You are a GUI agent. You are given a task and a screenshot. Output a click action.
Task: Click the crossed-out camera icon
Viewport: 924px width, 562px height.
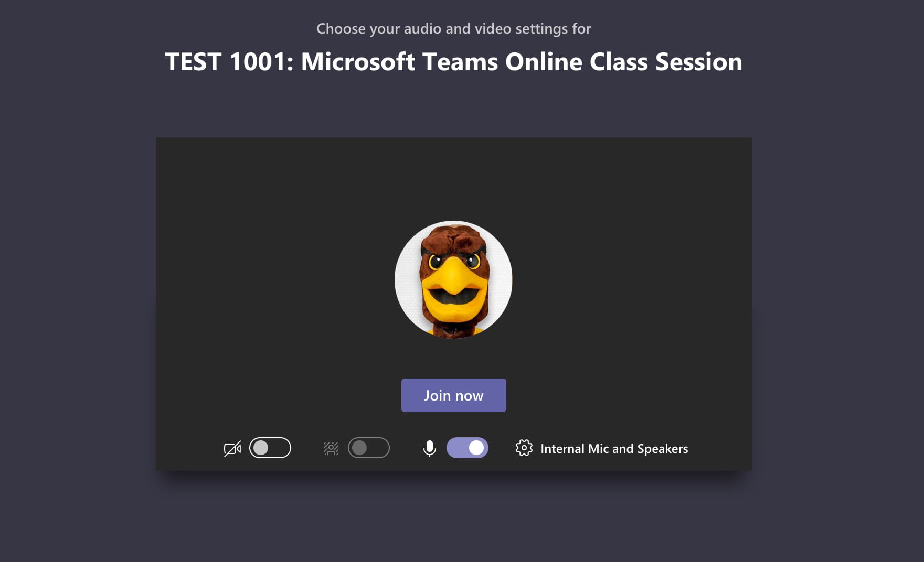click(x=232, y=448)
